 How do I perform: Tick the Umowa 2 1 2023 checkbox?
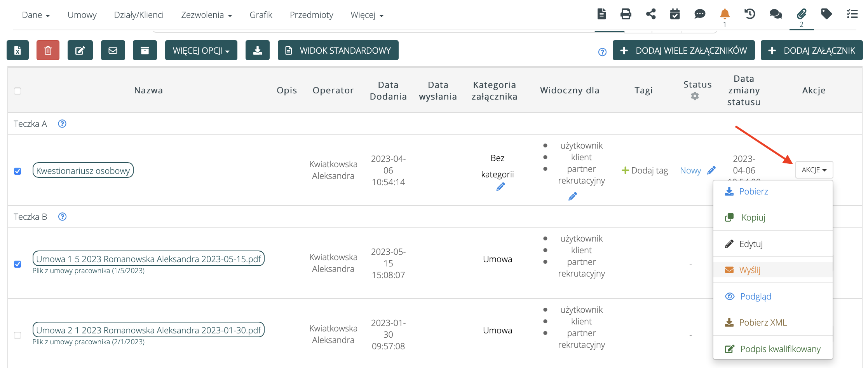[x=17, y=335]
